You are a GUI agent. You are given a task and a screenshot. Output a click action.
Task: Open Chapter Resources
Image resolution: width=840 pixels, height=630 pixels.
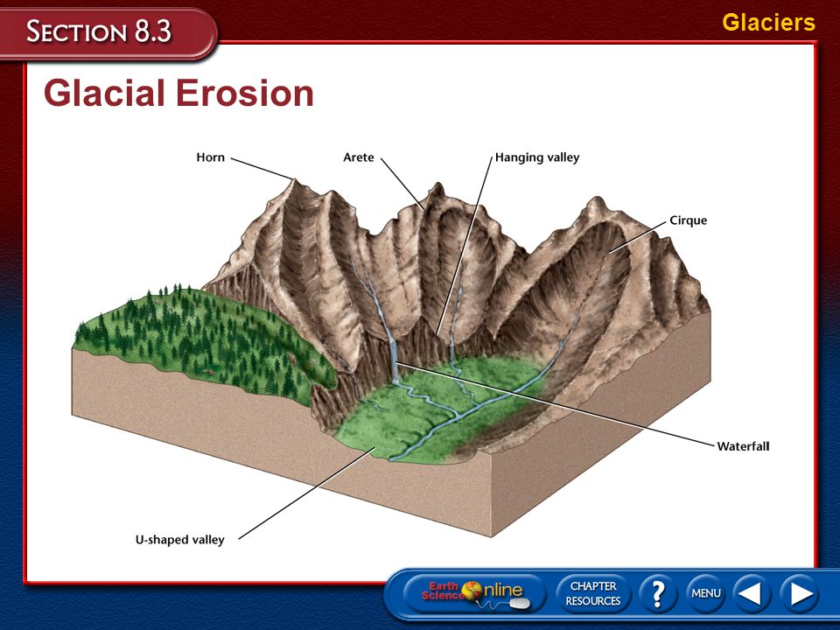coord(593,593)
